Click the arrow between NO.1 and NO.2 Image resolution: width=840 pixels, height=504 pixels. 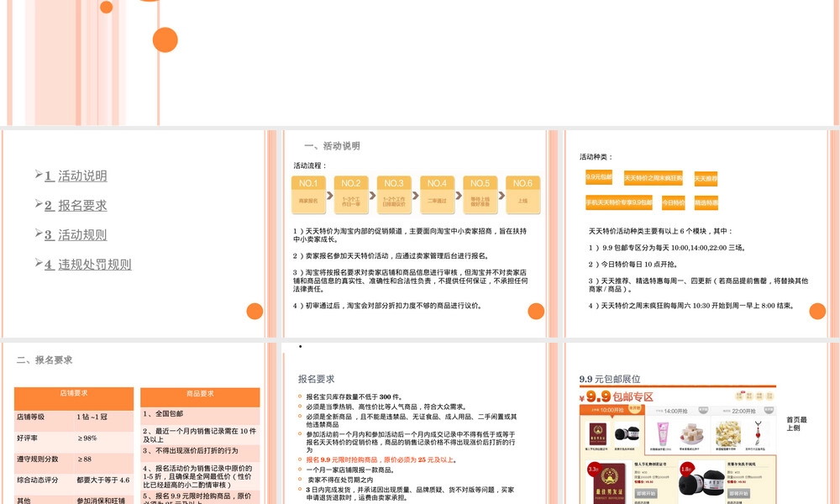[330, 196]
